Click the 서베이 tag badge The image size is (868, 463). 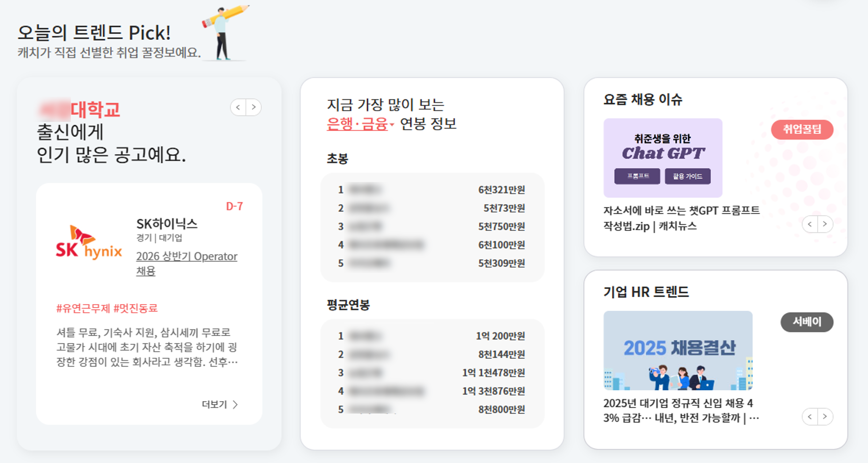(x=807, y=322)
